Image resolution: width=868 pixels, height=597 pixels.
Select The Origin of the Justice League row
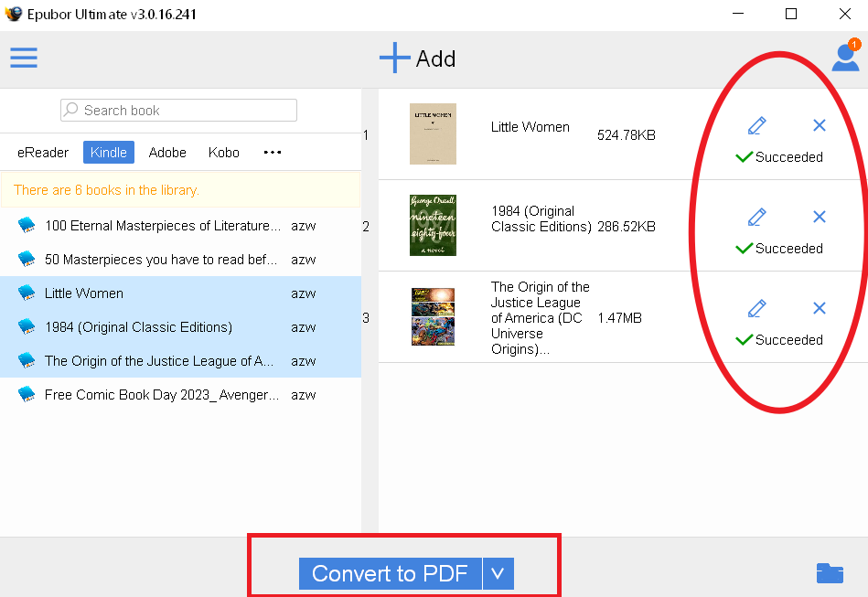(x=180, y=360)
